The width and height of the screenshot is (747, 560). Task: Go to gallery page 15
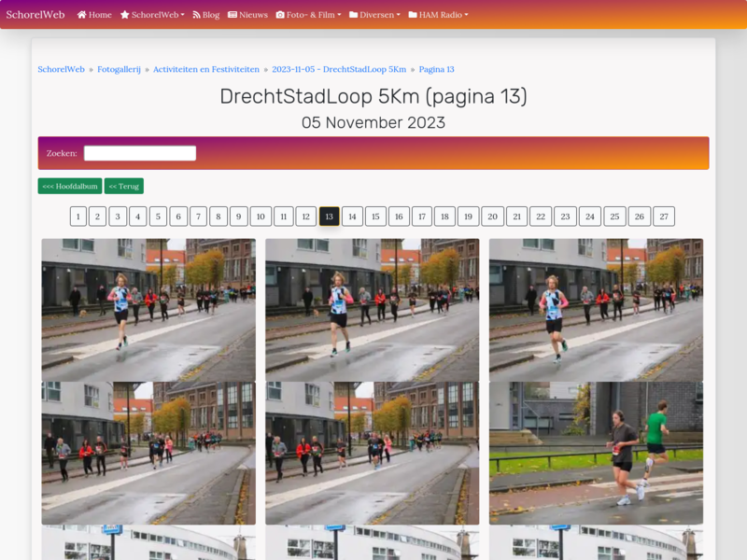(x=375, y=217)
